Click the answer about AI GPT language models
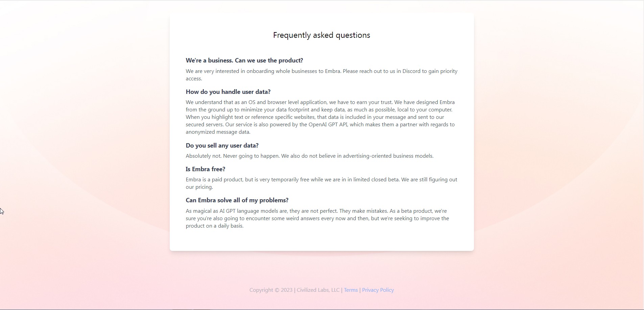 tap(317, 218)
